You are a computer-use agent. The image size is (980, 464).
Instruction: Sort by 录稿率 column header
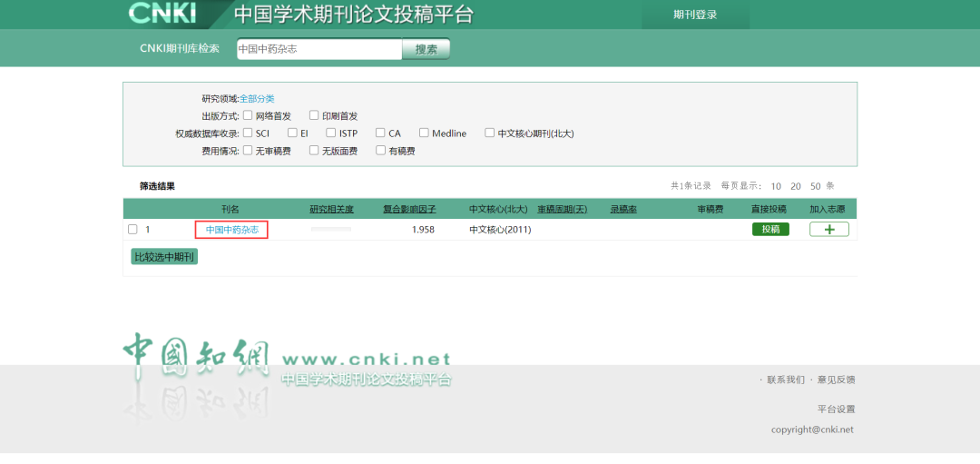(x=623, y=210)
